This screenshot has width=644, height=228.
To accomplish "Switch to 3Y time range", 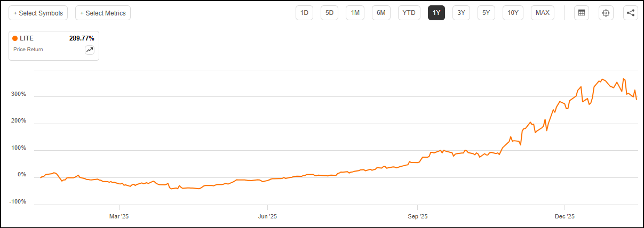I will (x=462, y=13).
